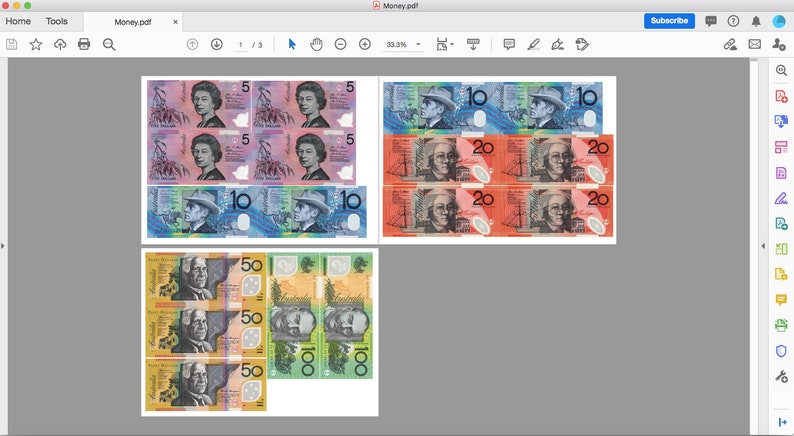This screenshot has height=436, width=794.
Task: Click page with twenty dollar notes
Action: coord(498,160)
